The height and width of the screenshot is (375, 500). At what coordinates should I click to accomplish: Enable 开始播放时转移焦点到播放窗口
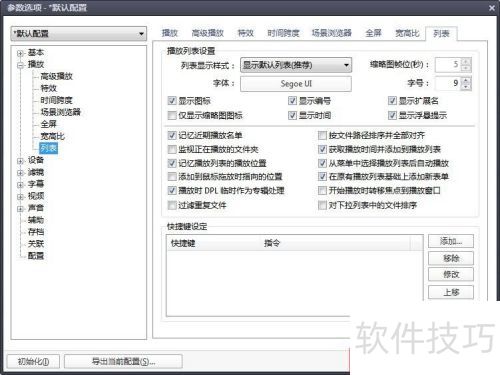[322, 191]
